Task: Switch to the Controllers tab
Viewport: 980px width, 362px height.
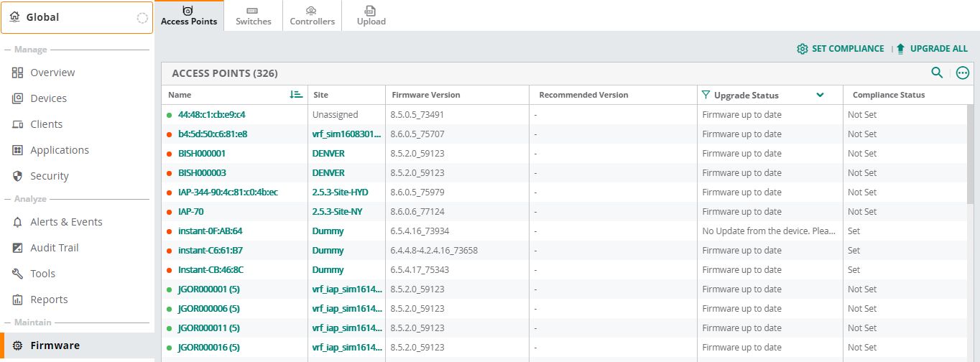Action: click(x=312, y=16)
